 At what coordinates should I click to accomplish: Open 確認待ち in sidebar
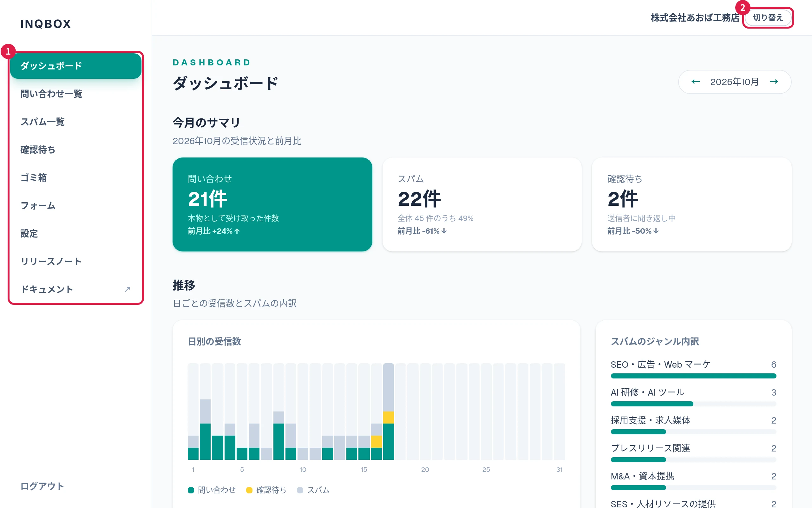click(x=75, y=150)
